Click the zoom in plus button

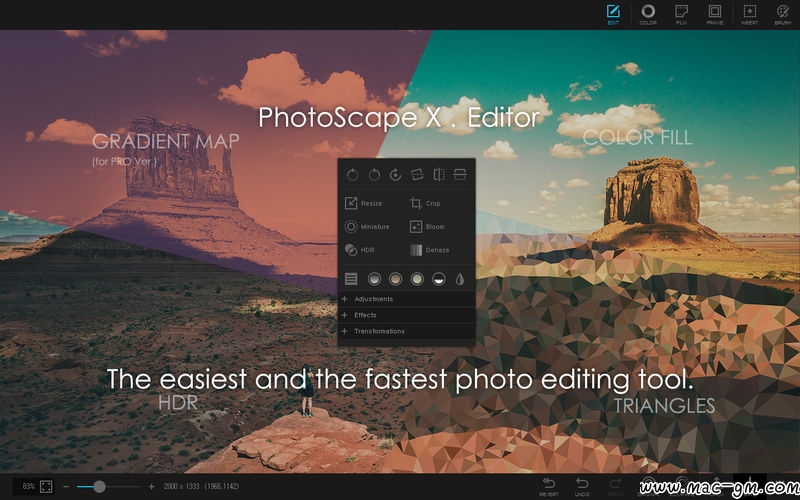coord(151,487)
